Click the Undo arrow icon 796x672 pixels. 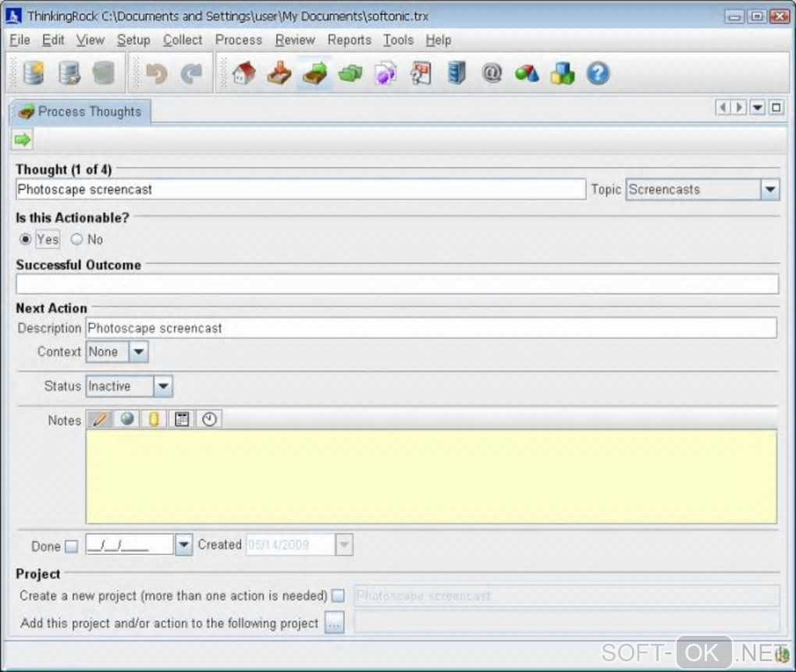coord(156,73)
